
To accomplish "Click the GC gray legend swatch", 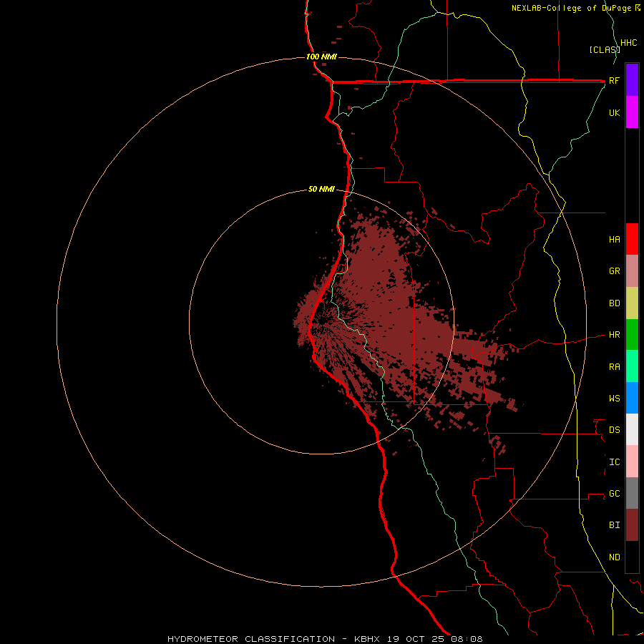I will [632, 493].
